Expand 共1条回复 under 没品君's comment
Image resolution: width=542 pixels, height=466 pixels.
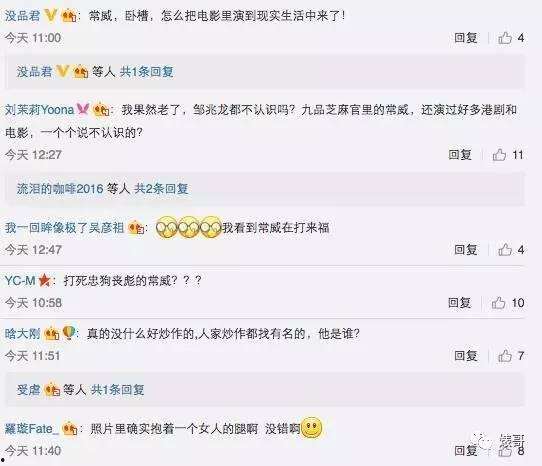pos(147,72)
